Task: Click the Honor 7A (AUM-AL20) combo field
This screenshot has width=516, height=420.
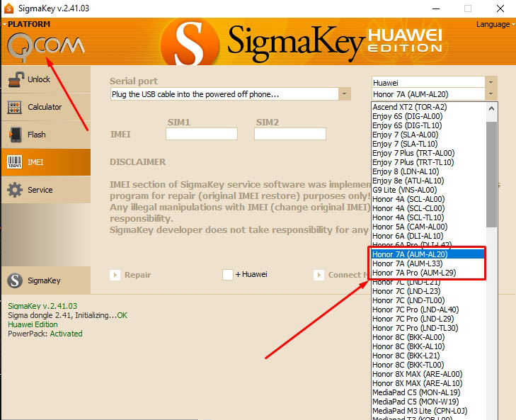Action: point(428,94)
